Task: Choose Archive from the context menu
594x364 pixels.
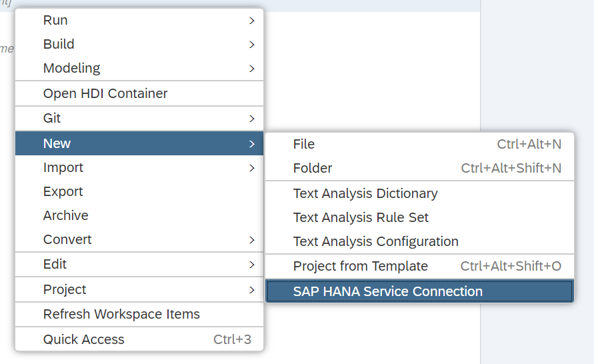Action: coord(139,215)
